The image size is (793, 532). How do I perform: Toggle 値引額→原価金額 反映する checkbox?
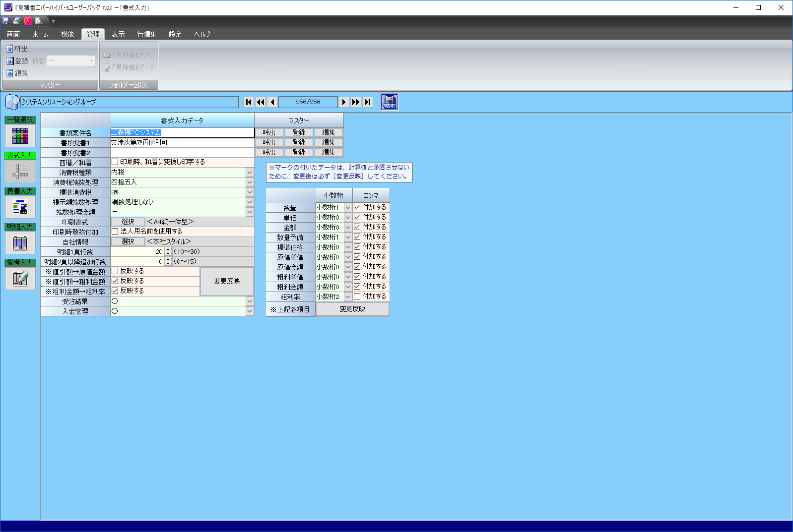[x=115, y=271]
